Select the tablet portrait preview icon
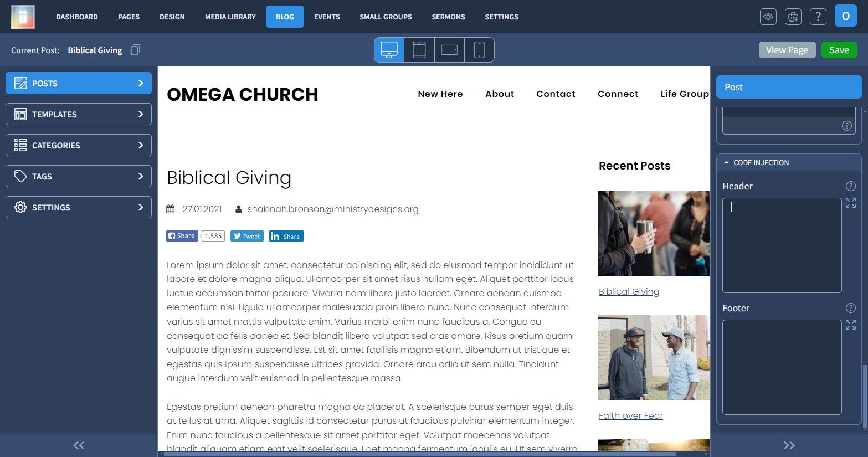 click(x=419, y=50)
